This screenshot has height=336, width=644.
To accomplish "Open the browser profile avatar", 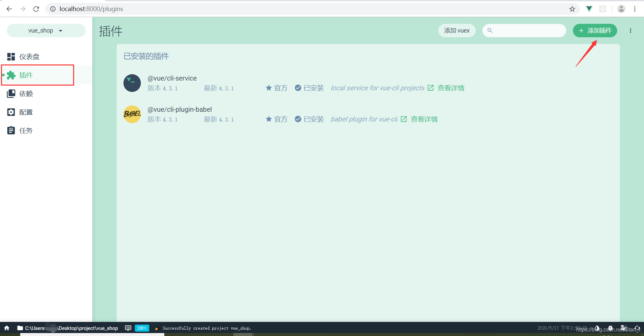I will coord(621,9).
